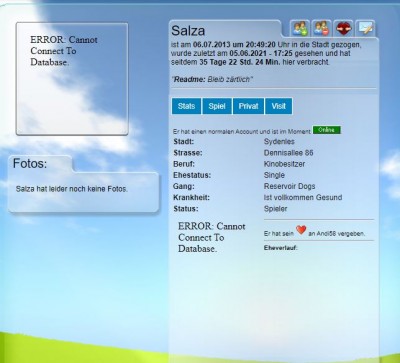Open the Stats tab

pyautogui.click(x=186, y=106)
